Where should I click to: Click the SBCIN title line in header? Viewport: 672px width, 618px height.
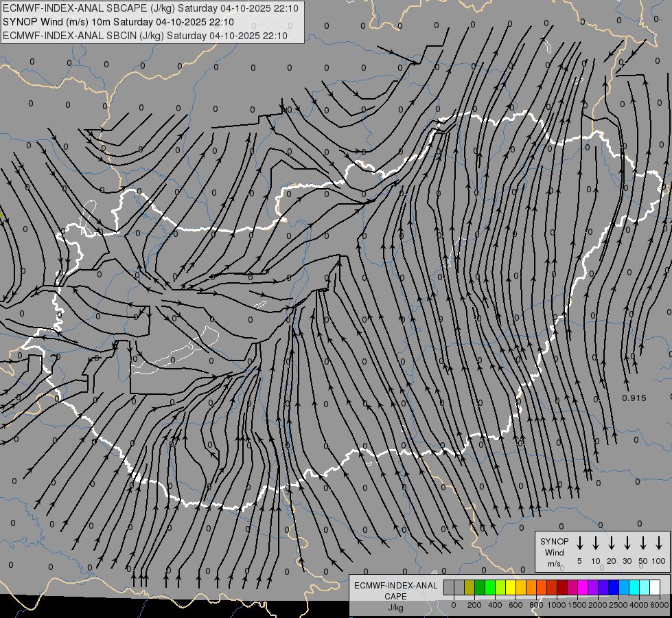pyautogui.click(x=145, y=36)
